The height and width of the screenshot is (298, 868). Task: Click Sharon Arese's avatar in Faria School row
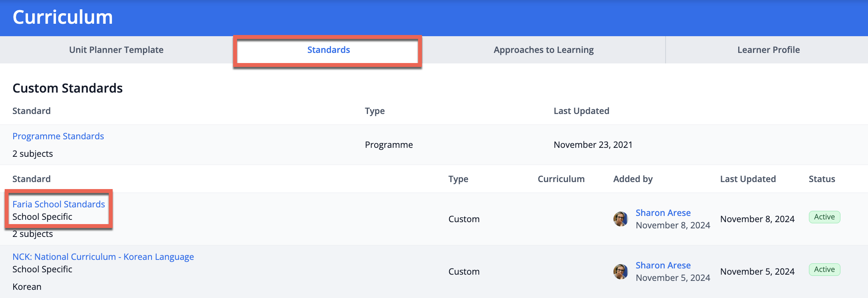click(x=620, y=219)
